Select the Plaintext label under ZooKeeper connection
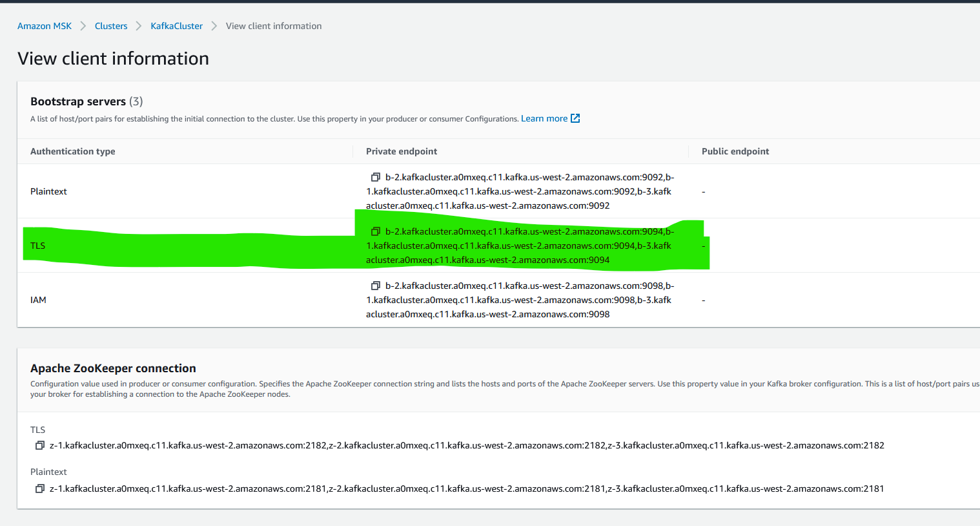The height and width of the screenshot is (526, 980). pyautogui.click(x=48, y=472)
